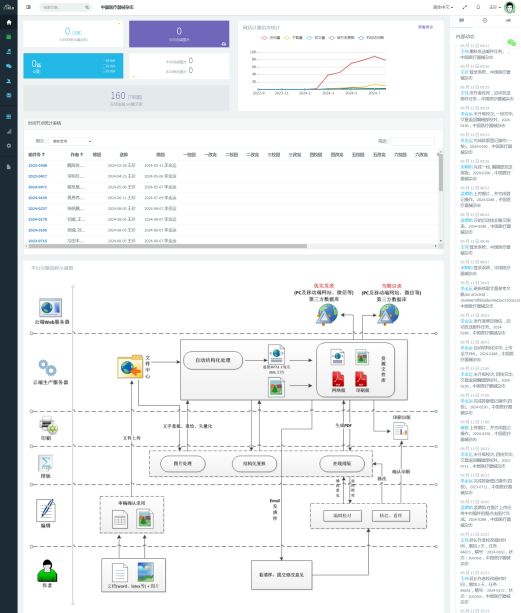Screen dimensions: 521x613
Task: Toggle the yellow series in chart legend
Action: [x=293, y=38]
